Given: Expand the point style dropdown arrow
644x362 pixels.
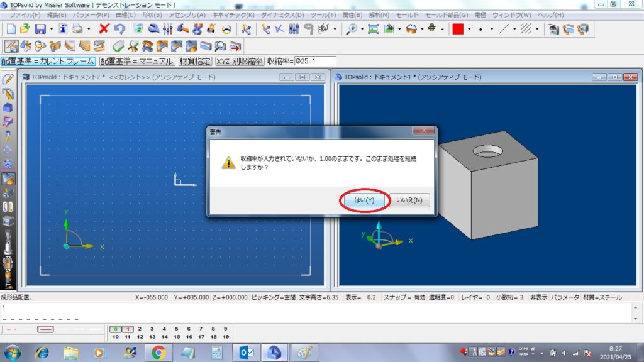Looking at the screenshot, I should coord(492,29).
